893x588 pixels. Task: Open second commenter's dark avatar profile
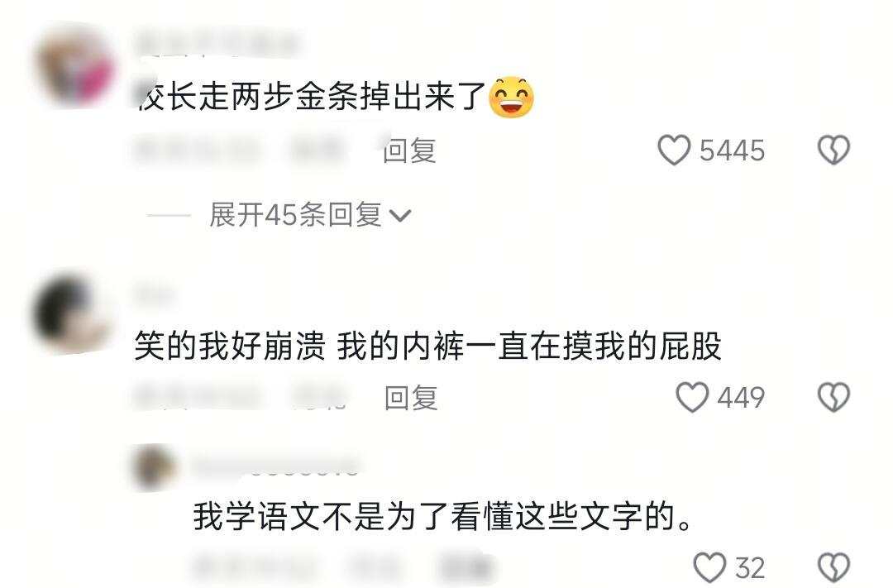[72, 314]
